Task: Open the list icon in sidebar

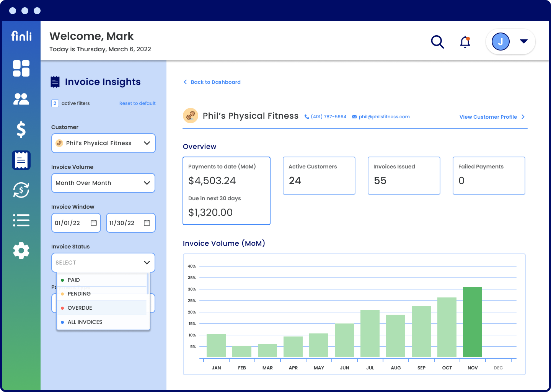Action: click(x=21, y=220)
